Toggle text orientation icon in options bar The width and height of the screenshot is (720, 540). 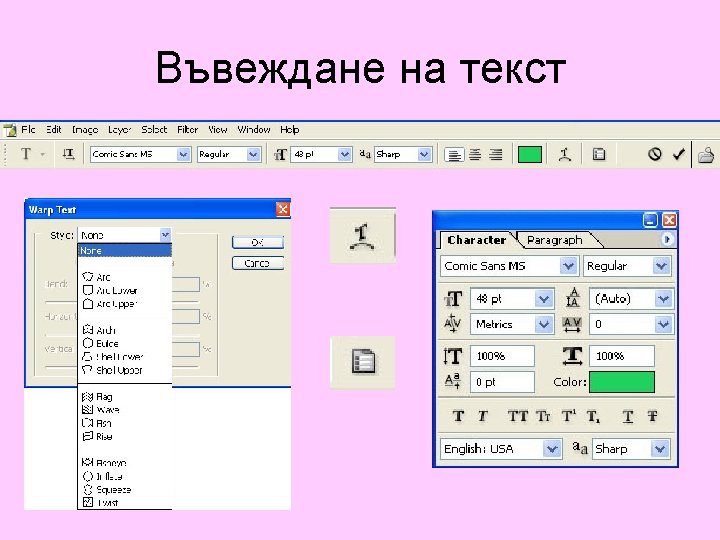(x=68, y=154)
